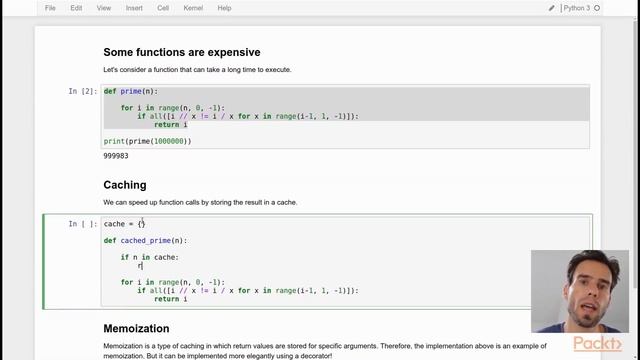Open the Insert menu
640x360 pixels.
(x=134, y=8)
